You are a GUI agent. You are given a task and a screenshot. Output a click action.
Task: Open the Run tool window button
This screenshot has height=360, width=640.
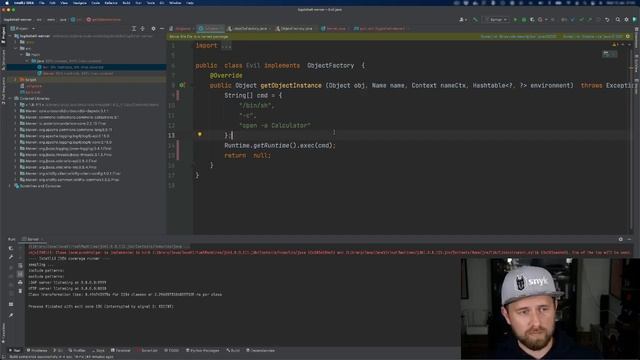[x=15, y=351]
